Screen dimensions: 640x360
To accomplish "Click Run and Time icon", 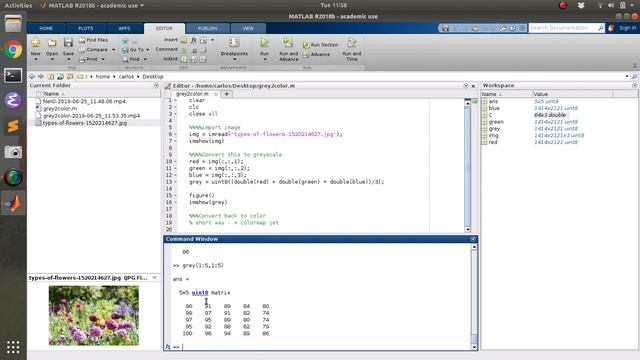I will (x=351, y=42).
